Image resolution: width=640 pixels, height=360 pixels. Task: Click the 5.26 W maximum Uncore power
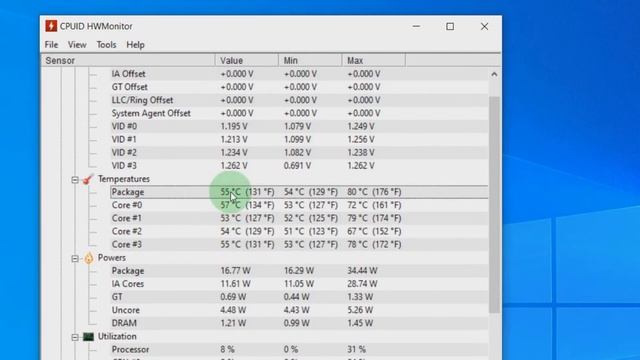(360, 310)
